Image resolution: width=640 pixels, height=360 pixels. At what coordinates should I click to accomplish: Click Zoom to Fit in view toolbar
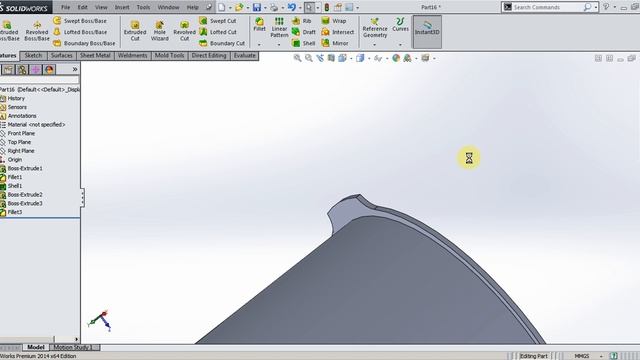[298, 58]
